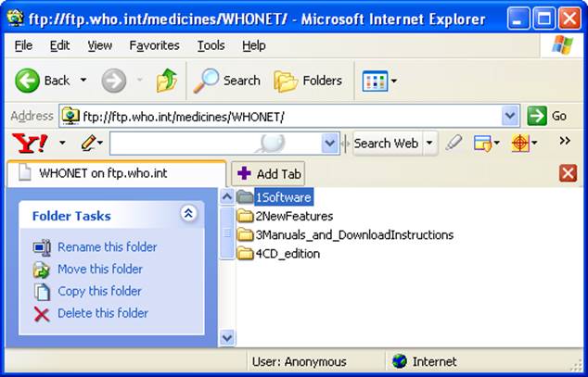Click Yahoo pop-up blocker window icon
This screenshot has height=377, width=588.
[482, 143]
